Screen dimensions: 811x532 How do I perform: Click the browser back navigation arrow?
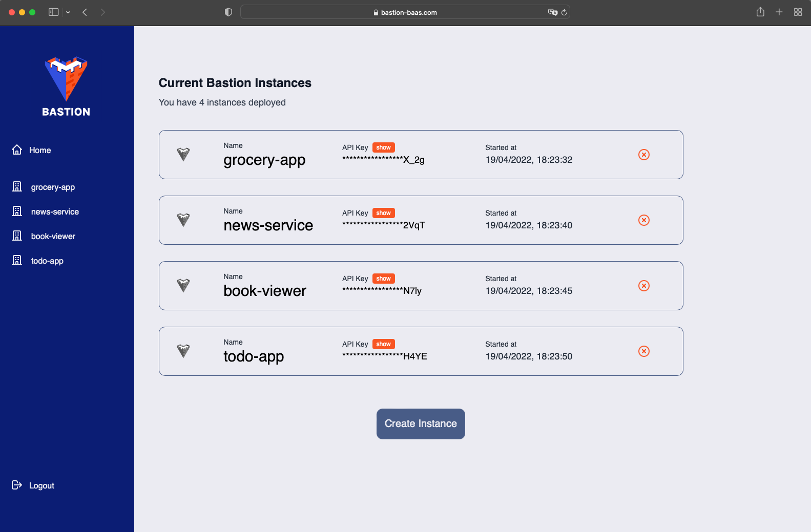tap(85, 12)
